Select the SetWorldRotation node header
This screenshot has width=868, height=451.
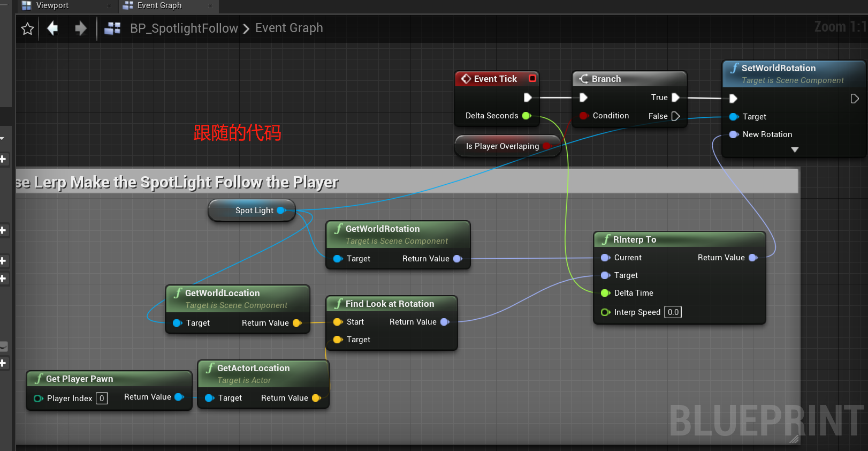click(x=794, y=74)
